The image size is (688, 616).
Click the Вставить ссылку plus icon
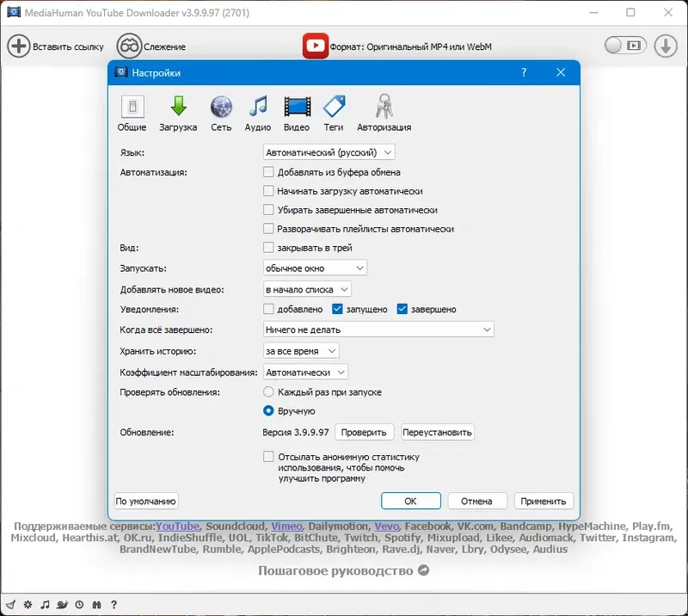tap(18, 46)
